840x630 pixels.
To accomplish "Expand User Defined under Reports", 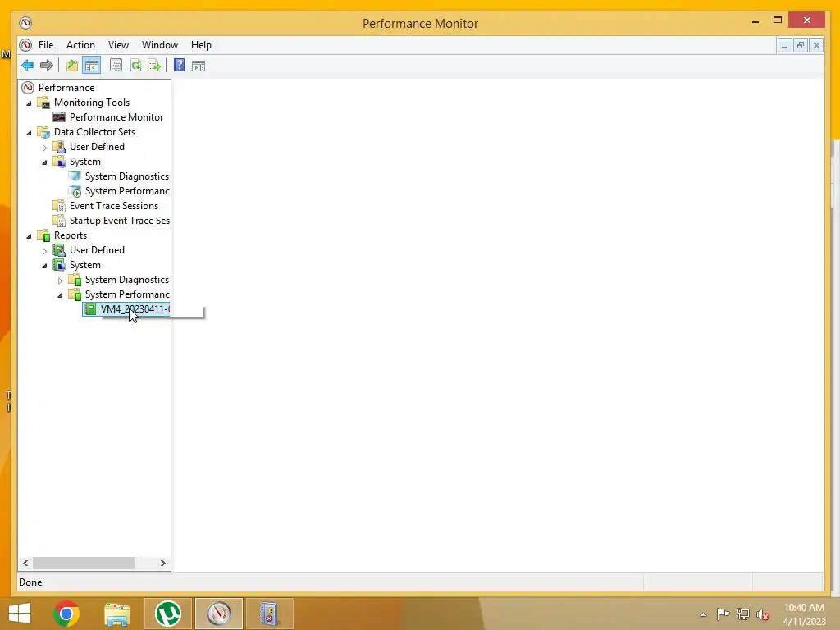I will coord(44,251).
